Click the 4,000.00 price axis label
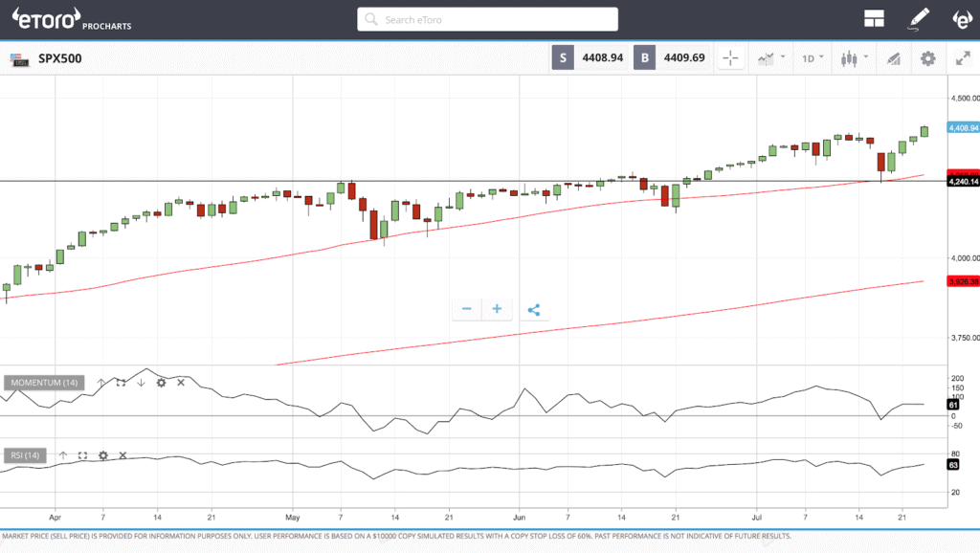This screenshot has width=980, height=553. (965, 258)
